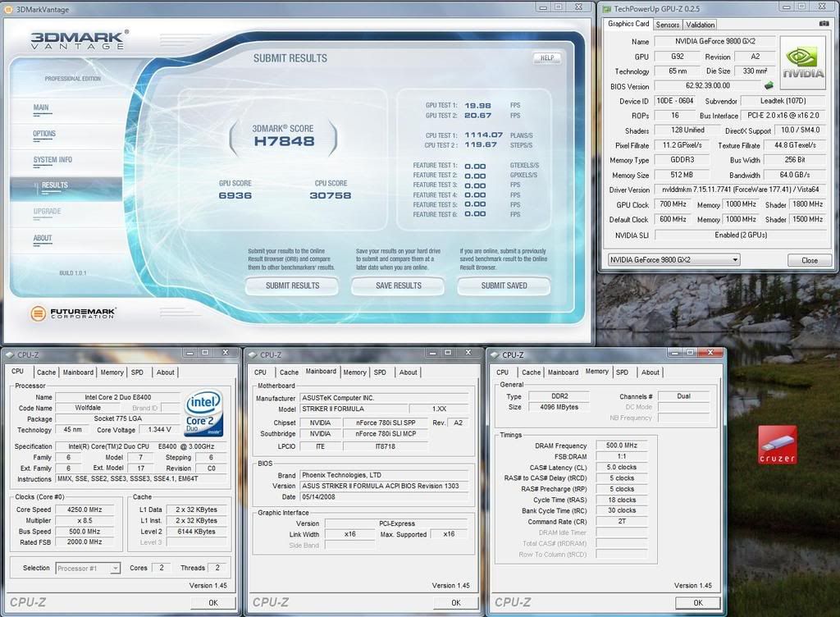Open the GPU selector dropdown in GPU-Z
The image size is (840, 617).
(673, 259)
